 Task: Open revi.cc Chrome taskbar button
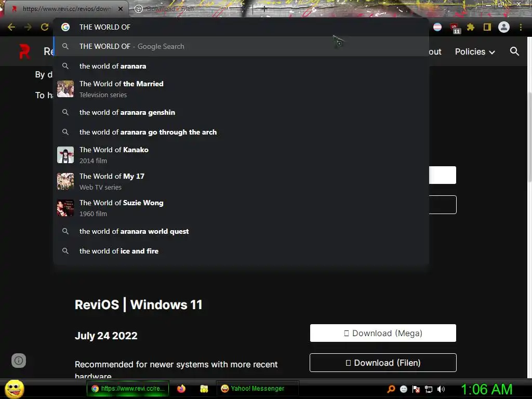(128, 389)
